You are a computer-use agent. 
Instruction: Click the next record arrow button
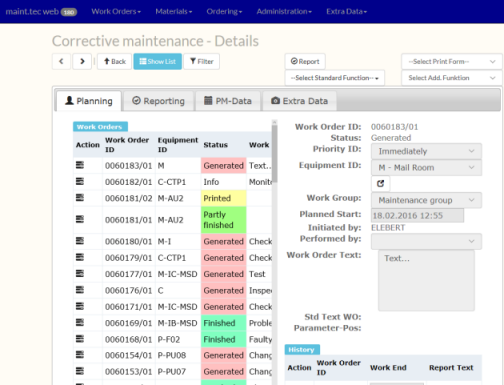tap(82, 61)
